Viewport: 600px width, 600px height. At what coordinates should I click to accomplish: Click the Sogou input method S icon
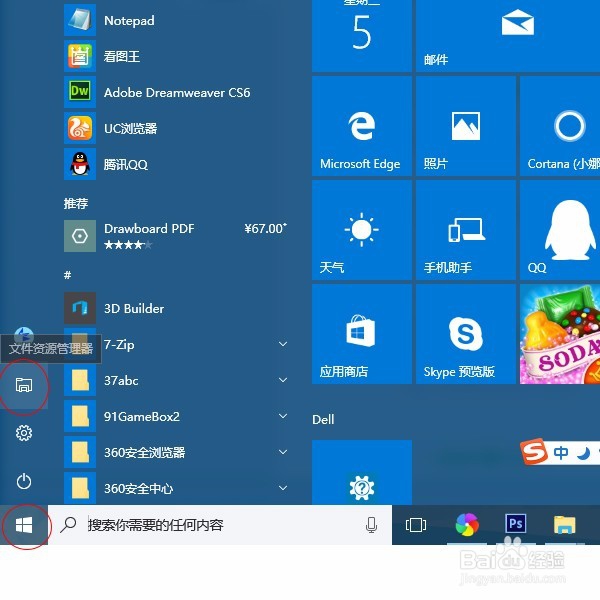click(x=534, y=452)
